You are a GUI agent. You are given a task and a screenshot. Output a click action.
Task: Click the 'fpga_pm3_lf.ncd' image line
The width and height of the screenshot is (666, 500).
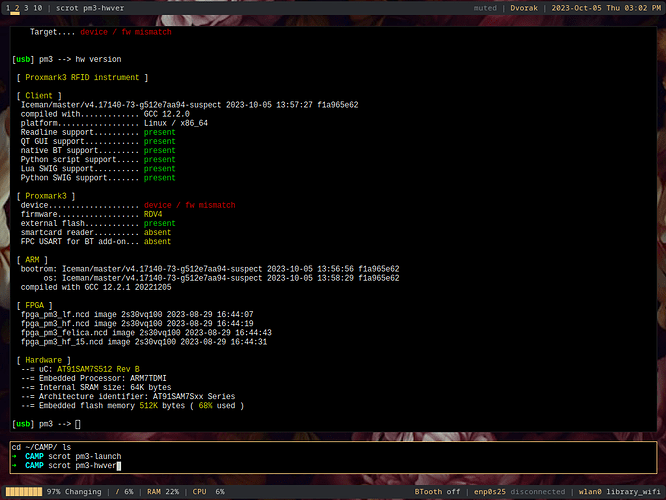[137, 314]
